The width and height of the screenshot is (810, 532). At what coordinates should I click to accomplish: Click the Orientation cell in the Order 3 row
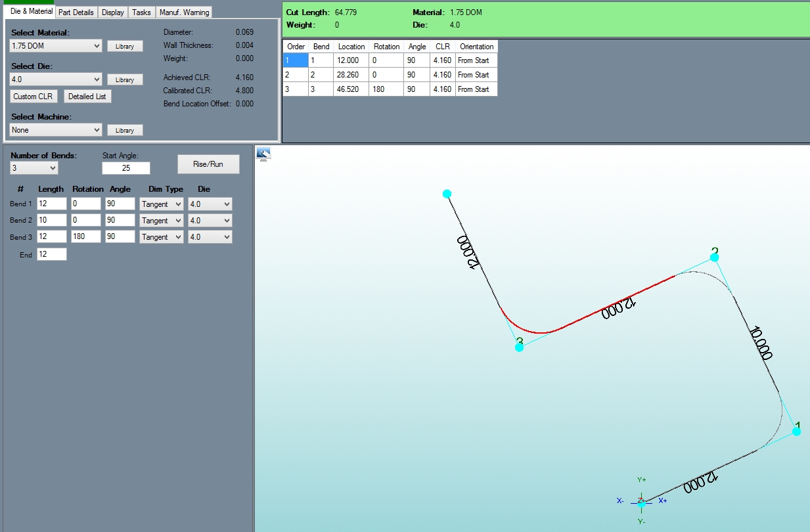[x=476, y=89]
